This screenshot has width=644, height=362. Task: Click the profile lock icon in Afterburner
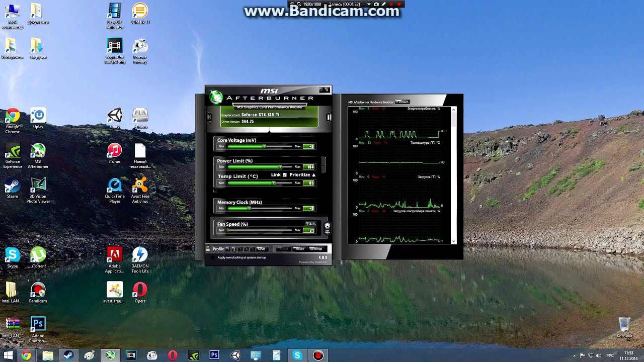click(x=208, y=249)
